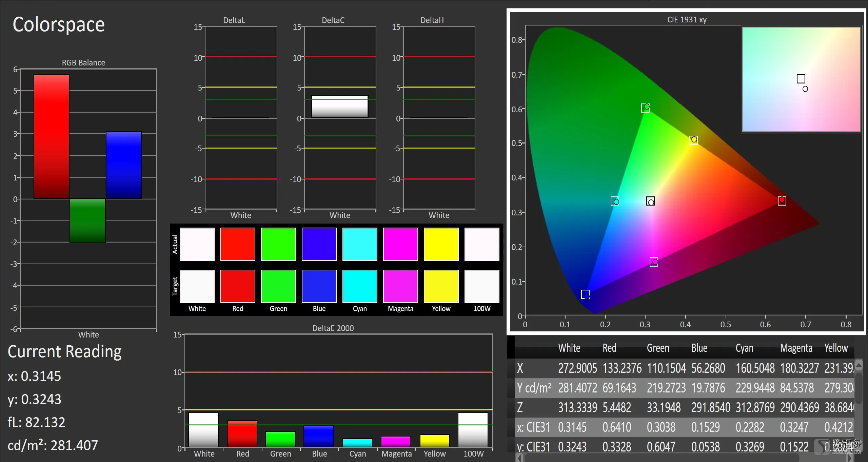Click the Target 100W swatch

pos(482,286)
